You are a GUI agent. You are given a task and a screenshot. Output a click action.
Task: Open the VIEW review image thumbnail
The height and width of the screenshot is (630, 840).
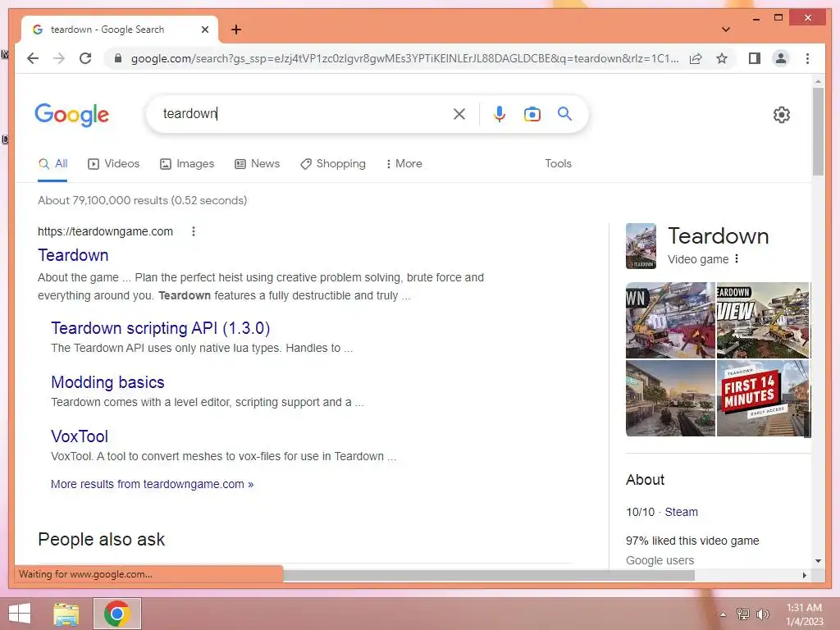click(x=763, y=321)
